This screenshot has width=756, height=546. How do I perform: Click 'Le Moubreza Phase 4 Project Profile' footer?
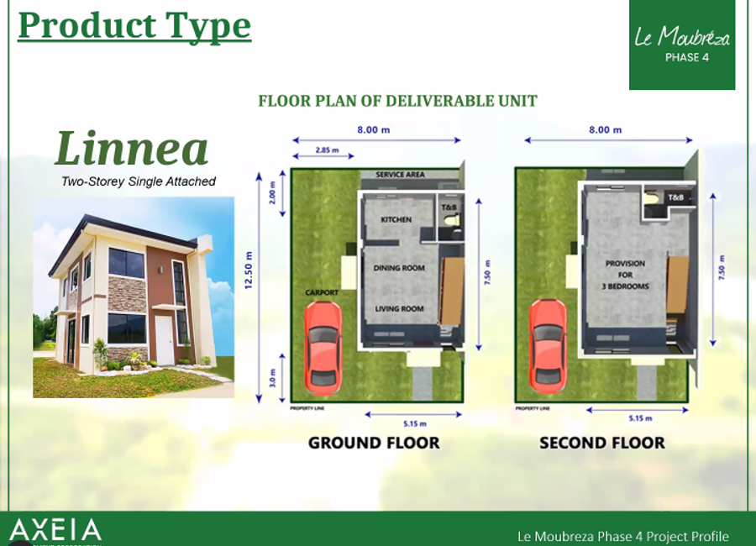click(623, 537)
